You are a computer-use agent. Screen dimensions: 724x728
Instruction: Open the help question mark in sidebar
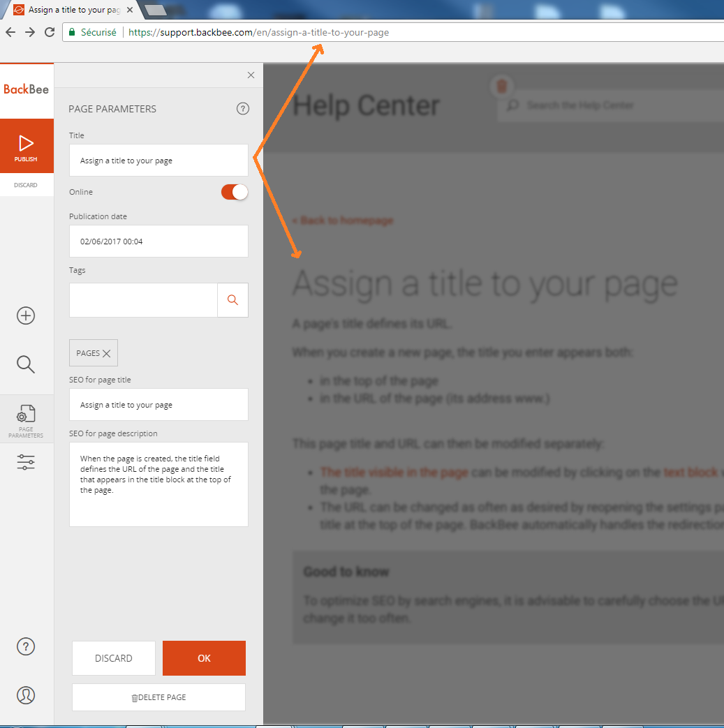[x=26, y=646]
